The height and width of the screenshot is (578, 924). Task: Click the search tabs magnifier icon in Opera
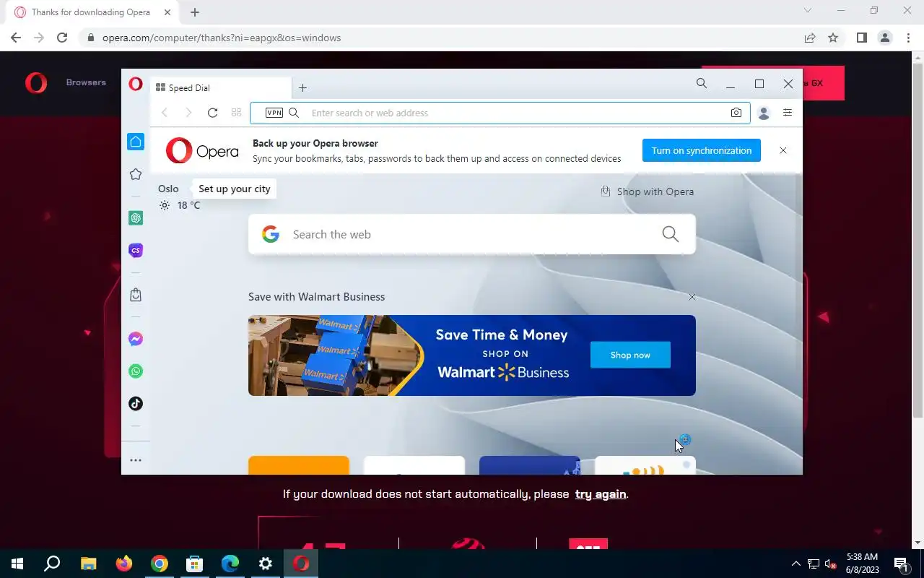point(702,84)
